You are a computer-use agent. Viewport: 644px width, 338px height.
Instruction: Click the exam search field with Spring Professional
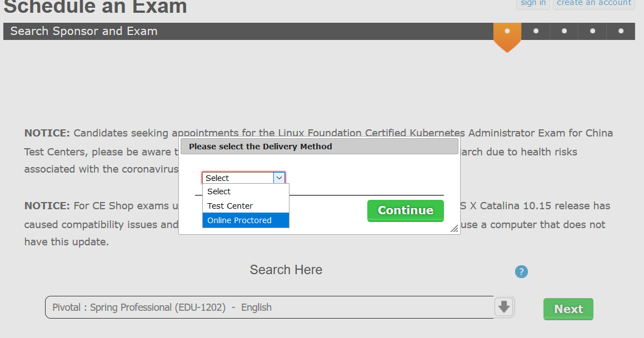point(269,307)
